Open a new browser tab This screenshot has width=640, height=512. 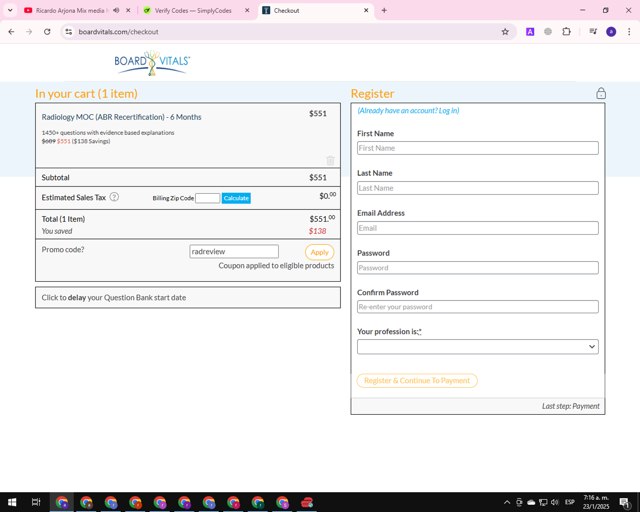pos(384,10)
